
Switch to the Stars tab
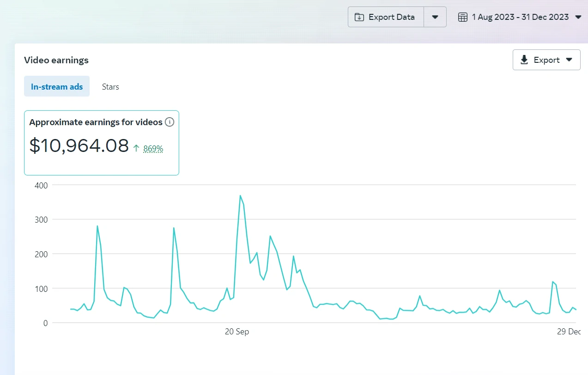pyautogui.click(x=110, y=86)
